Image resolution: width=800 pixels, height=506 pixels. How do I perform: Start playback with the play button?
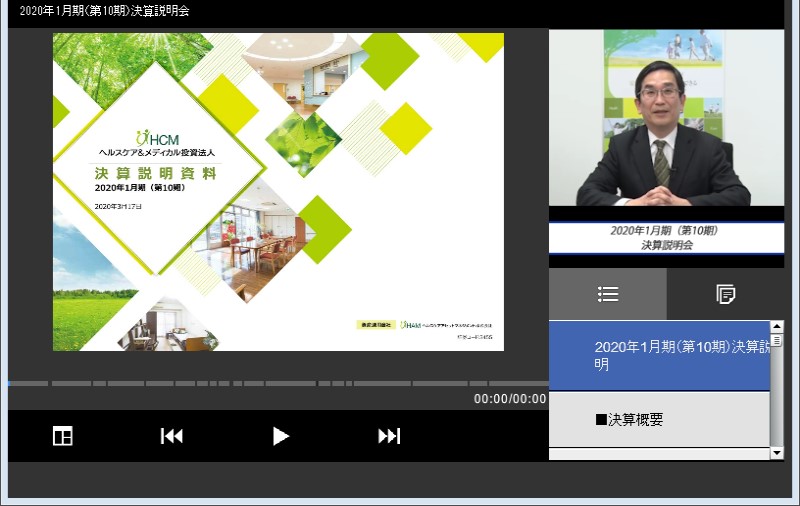tap(280, 436)
